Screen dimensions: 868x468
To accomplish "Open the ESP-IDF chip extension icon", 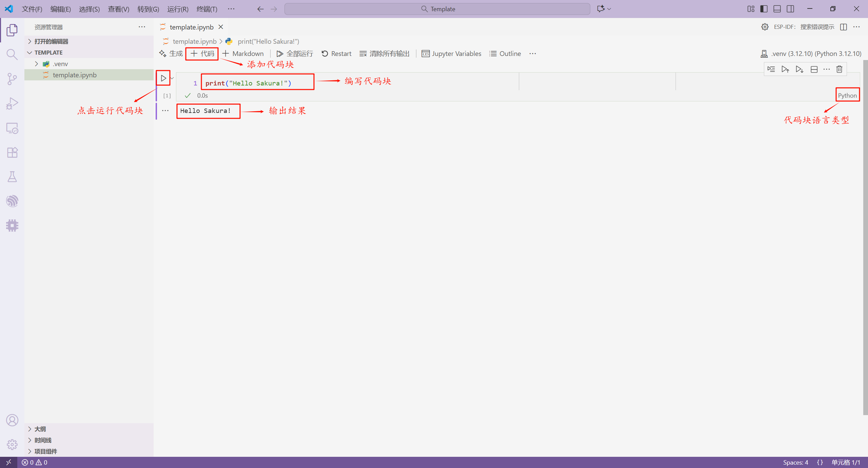I will 12,225.
